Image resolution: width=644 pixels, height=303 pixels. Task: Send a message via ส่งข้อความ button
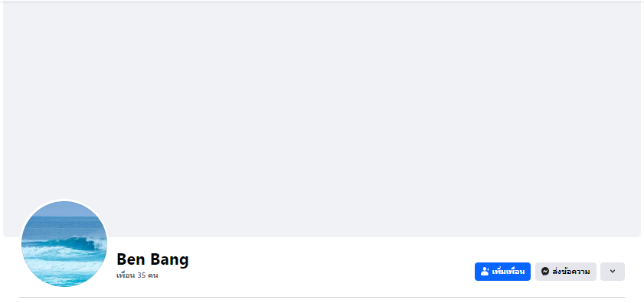566,272
